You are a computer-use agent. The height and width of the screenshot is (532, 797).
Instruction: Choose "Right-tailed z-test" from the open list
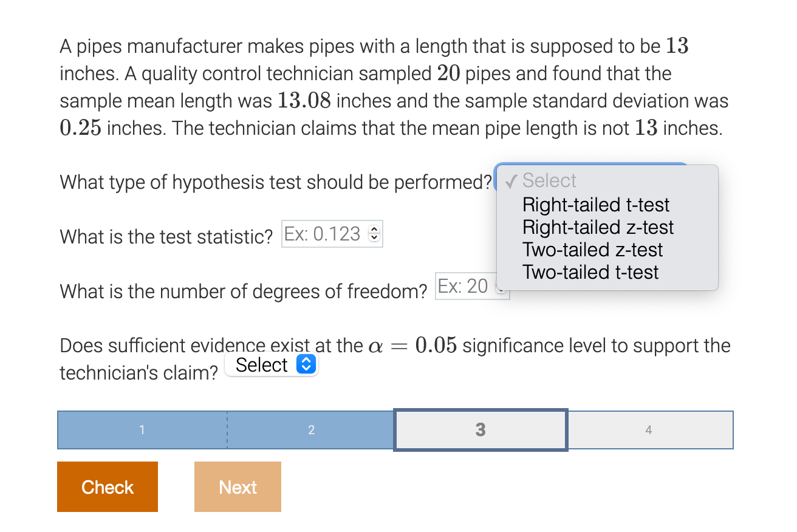point(598,227)
